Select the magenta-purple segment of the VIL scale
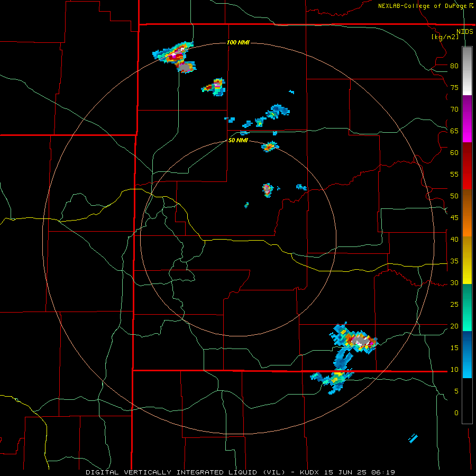The image size is (476, 476). click(467, 119)
